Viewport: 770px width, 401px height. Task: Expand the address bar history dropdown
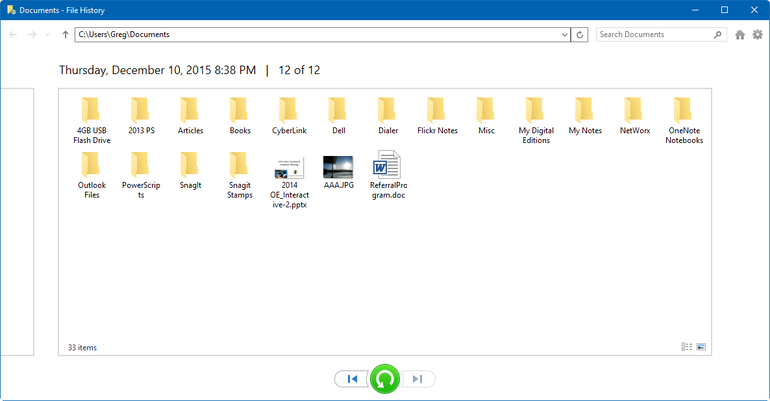point(565,35)
